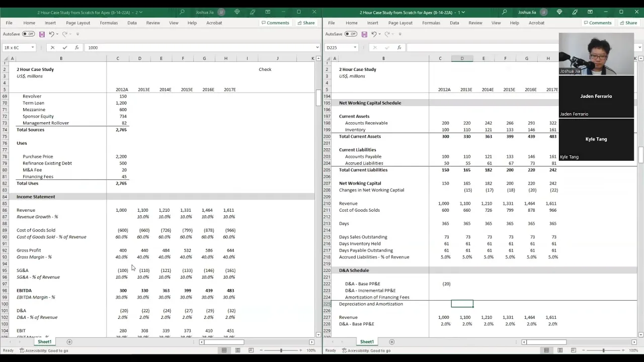This screenshot has width=644, height=362.
Task: Switch to Normal view in the right window
Action: 546,350
